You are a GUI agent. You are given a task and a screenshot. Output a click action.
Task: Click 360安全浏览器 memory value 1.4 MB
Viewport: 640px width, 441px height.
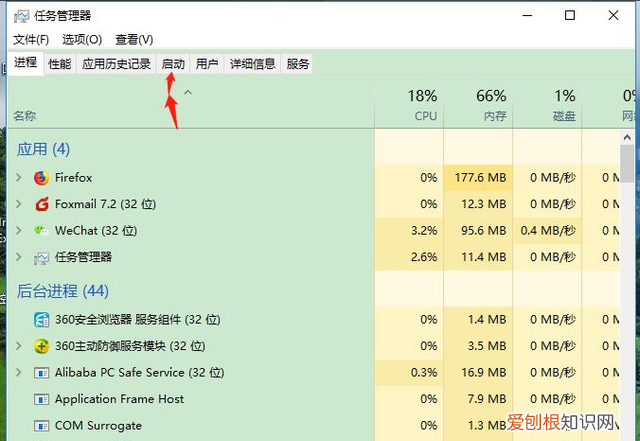coord(487,319)
